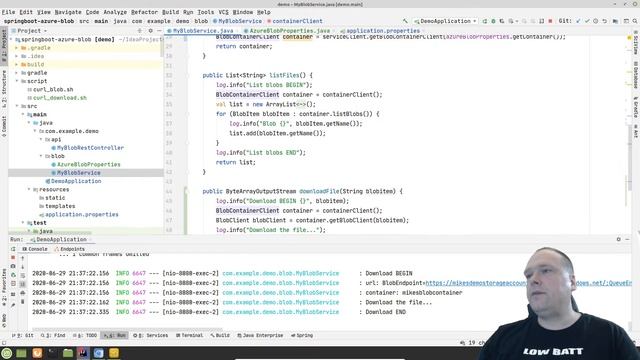The height and width of the screenshot is (360, 640).
Task: Hide the Project panel with minus icon
Action: pos(159,31)
